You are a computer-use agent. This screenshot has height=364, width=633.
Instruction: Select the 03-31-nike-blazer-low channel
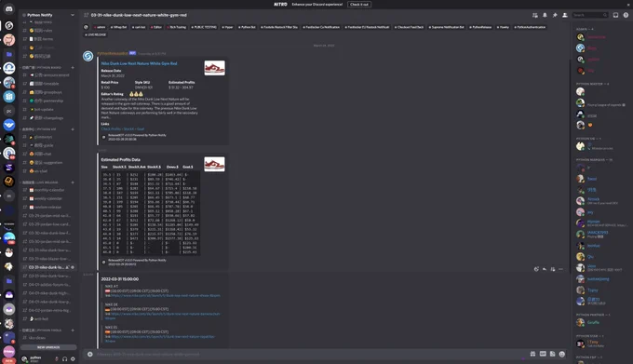click(48, 259)
